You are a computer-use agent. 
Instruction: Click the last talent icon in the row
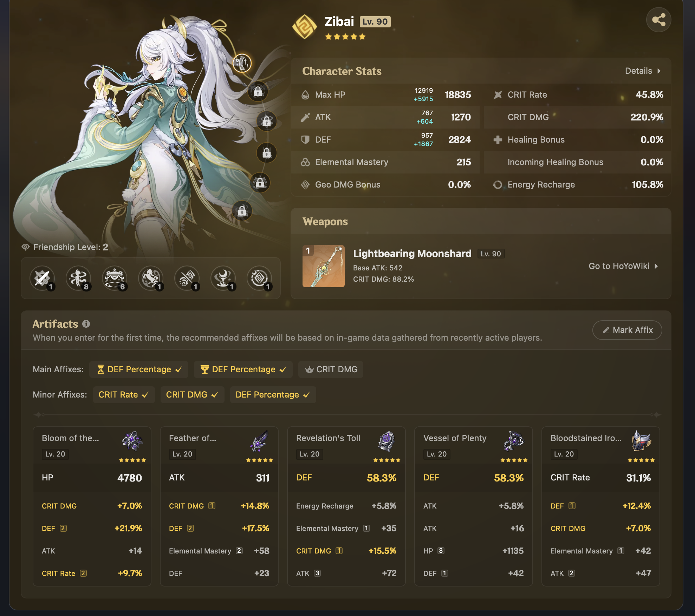[x=259, y=278]
